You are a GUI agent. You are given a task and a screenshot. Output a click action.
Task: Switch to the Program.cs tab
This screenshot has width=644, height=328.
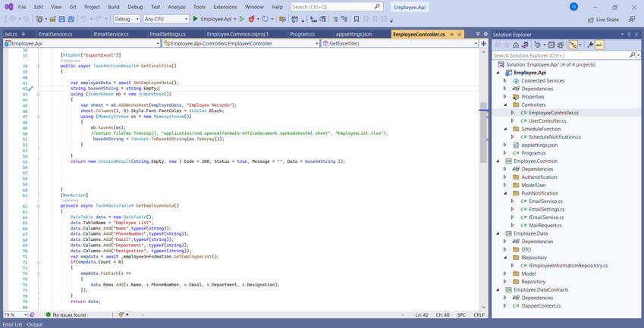(303, 34)
